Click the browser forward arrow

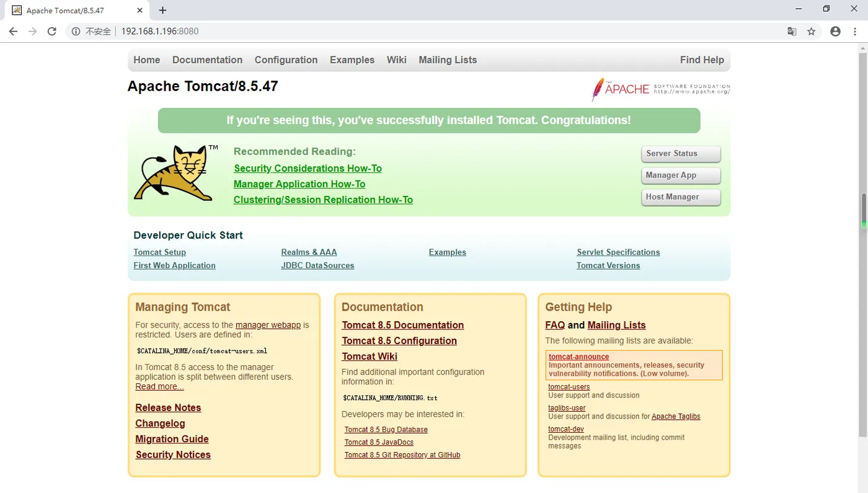33,31
